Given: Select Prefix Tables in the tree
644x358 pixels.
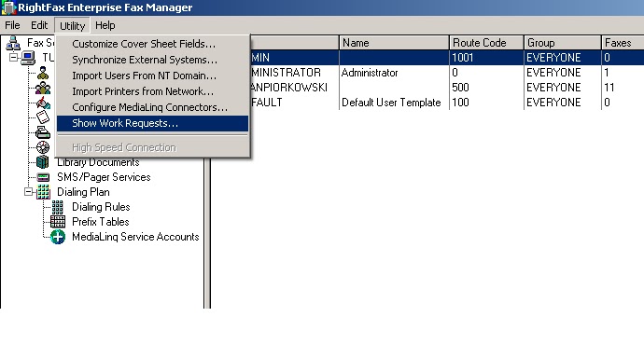Looking at the screenshot, I should coord(101,222).
